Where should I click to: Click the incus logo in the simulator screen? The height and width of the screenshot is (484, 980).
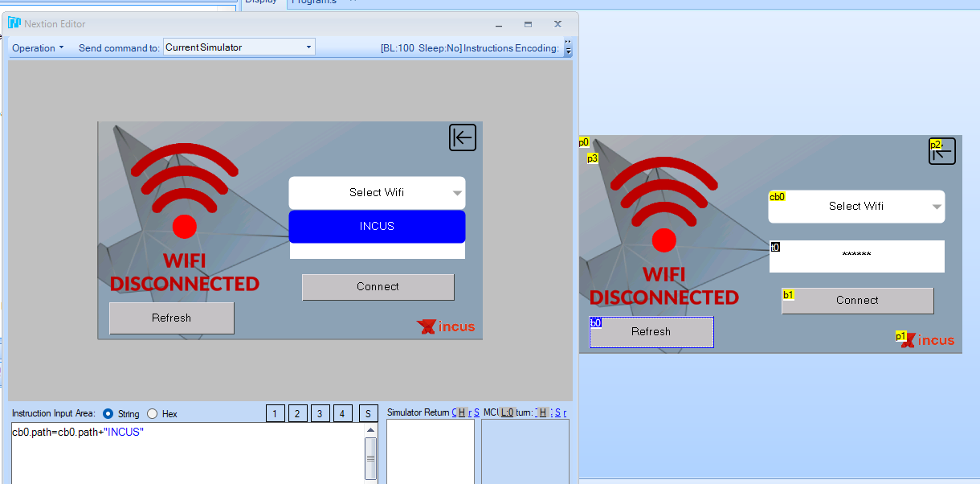click(446, 326)
